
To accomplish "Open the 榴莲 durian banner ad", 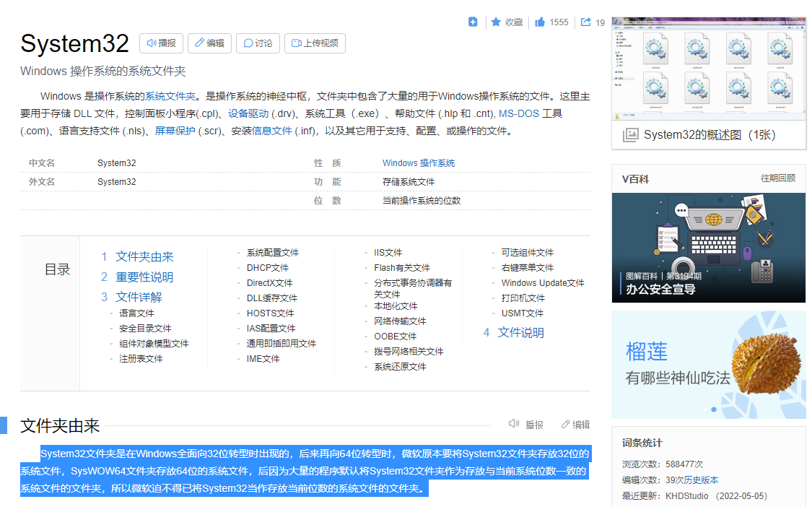I will tap(709, 365).
